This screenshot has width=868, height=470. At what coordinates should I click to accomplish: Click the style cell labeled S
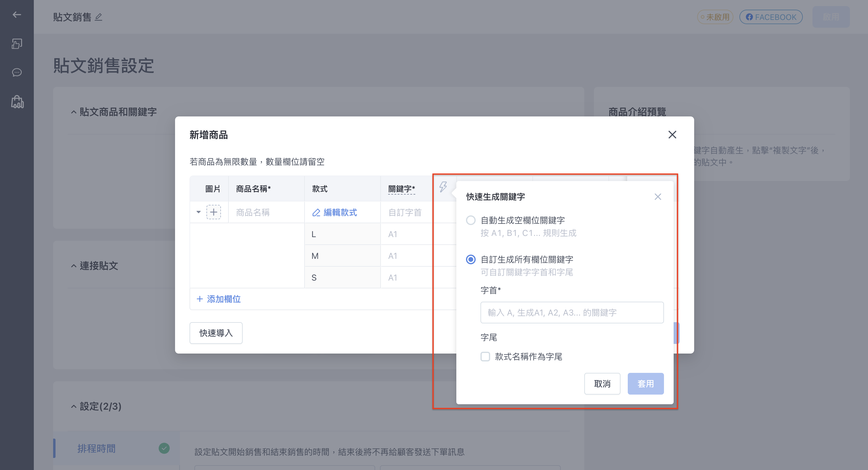pos(342,278)
